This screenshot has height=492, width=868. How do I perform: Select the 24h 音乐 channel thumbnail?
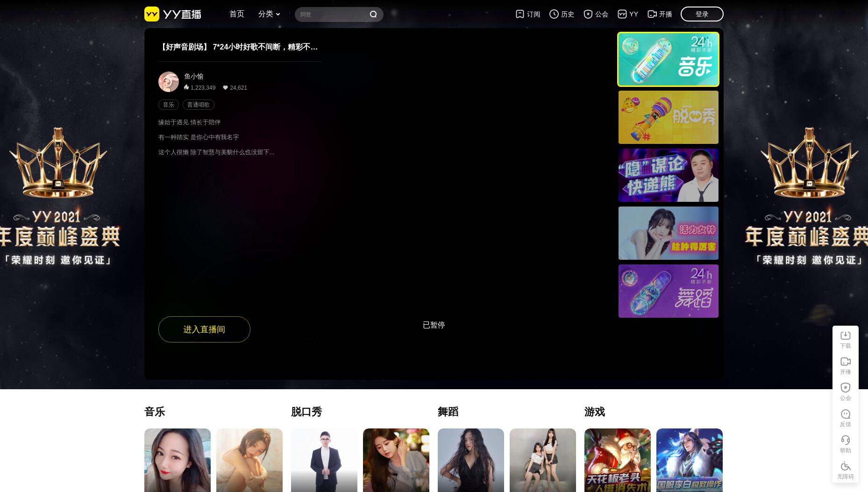pyautogui.click(x=668, y=59)
